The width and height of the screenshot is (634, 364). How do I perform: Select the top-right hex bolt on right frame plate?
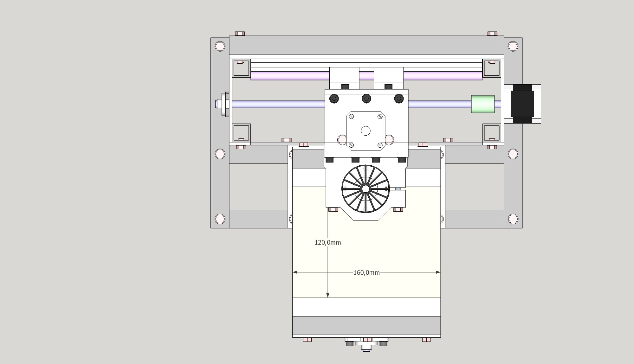(x=513, y=47)
